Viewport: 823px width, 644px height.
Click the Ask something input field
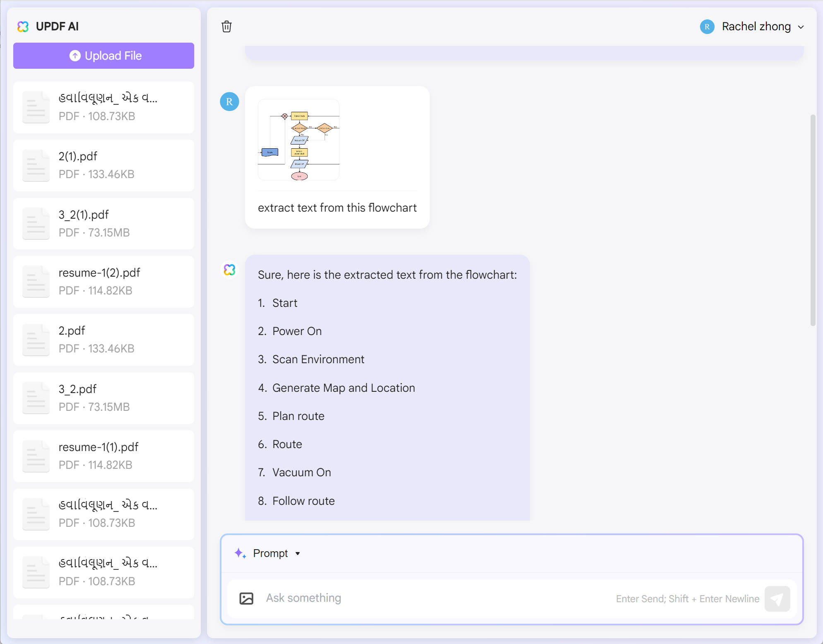click(x=435, y=598)
